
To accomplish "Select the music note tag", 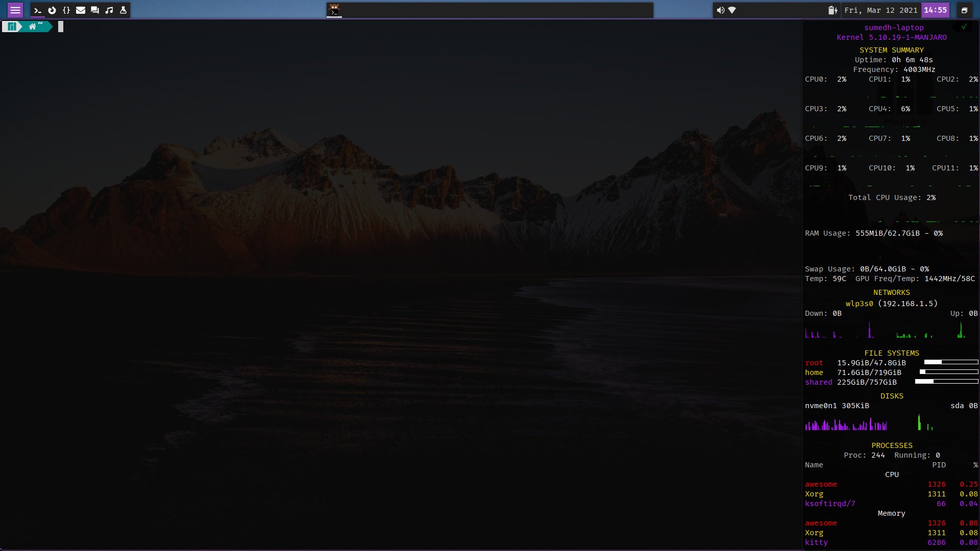I will pos(109,10).
